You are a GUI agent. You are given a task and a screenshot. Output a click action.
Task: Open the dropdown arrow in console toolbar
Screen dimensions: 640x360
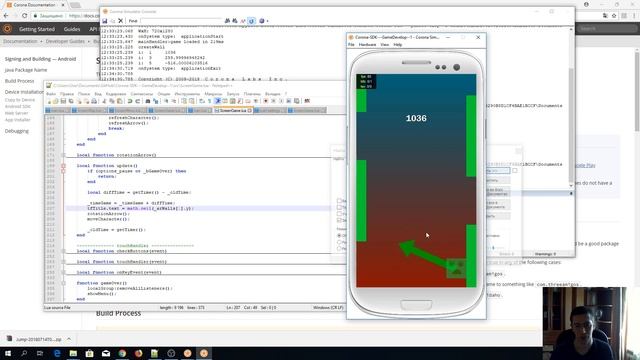(x=267, y=21)
